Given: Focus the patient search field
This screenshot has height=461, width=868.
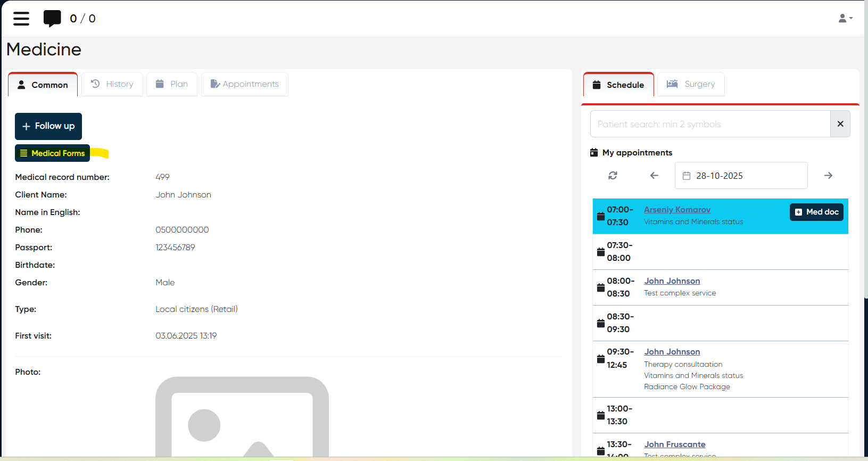Looking at the screenshot, I should point(710,124).
